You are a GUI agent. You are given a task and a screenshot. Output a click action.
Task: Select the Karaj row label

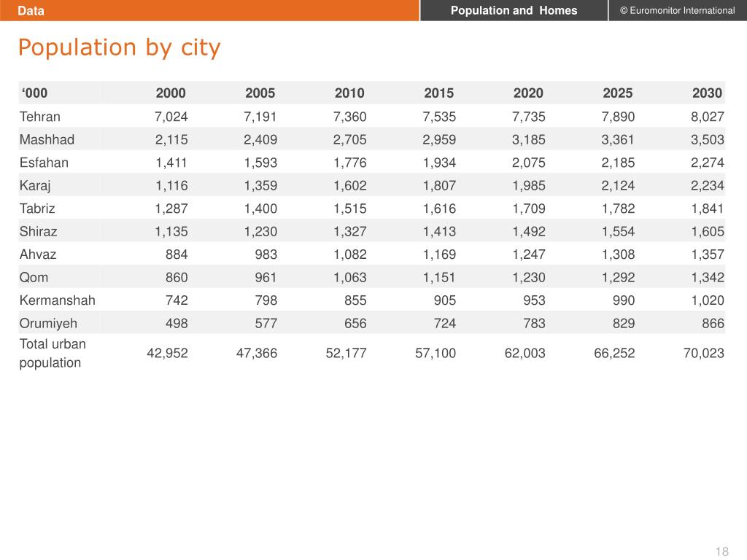35,186
